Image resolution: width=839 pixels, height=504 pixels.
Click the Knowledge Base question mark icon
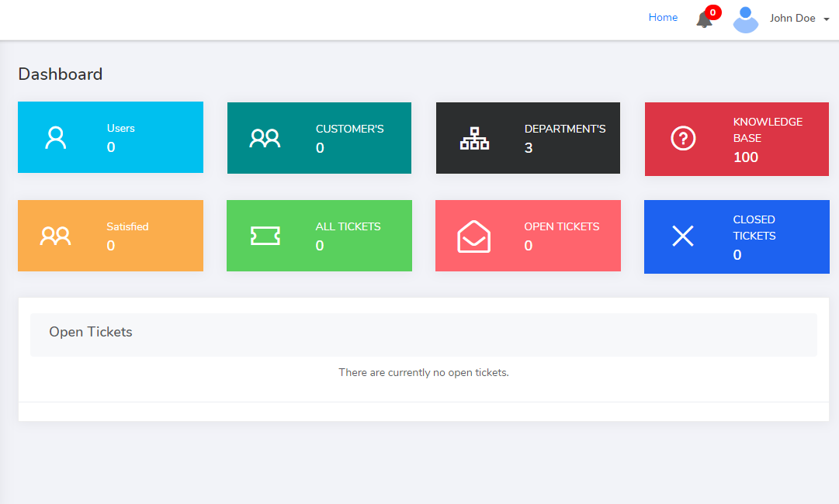click(682, 138)
